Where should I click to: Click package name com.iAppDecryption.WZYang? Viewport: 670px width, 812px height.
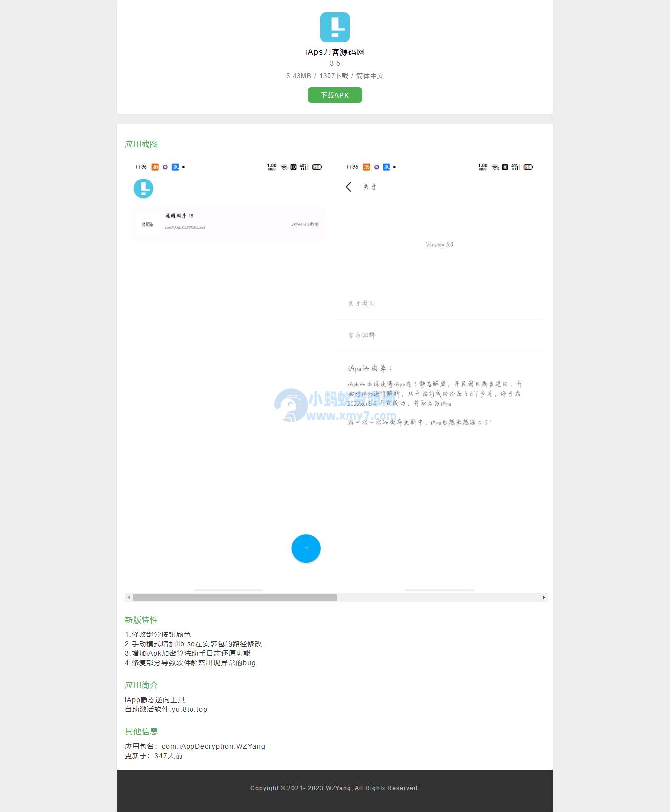pyautogui.click(x=213, y=746)
